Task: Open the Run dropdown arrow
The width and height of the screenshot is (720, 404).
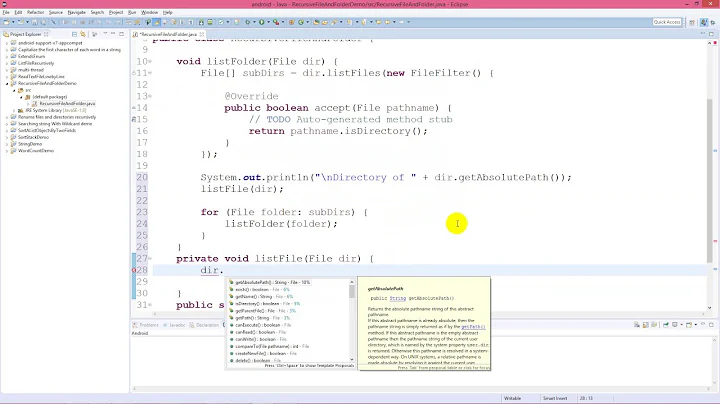Action: click(x=268, y=22)
